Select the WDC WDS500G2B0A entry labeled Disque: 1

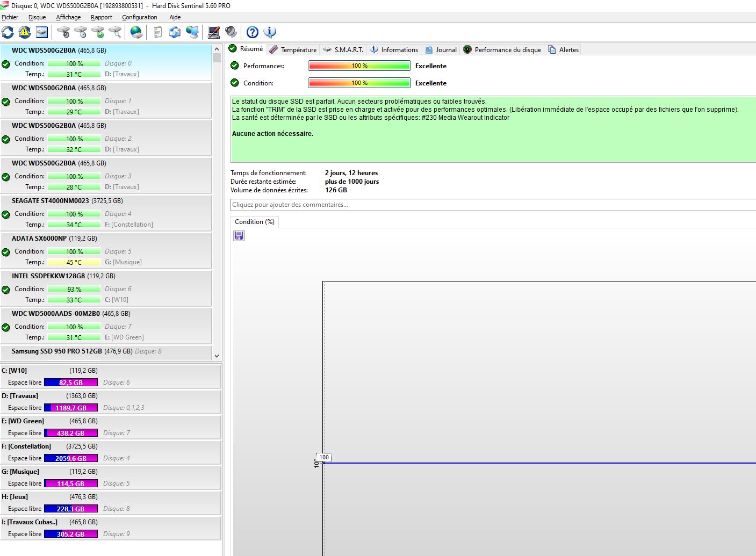[106, 100]
